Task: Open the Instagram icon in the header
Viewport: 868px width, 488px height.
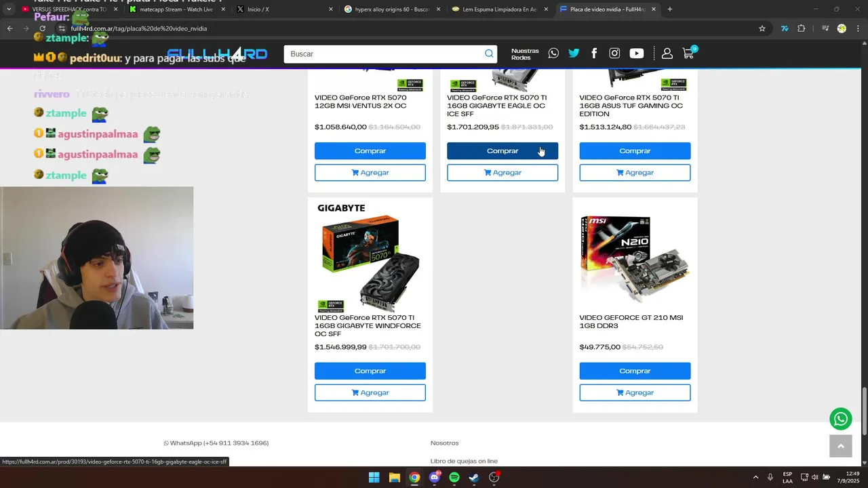Action: [x=614, y=53]
